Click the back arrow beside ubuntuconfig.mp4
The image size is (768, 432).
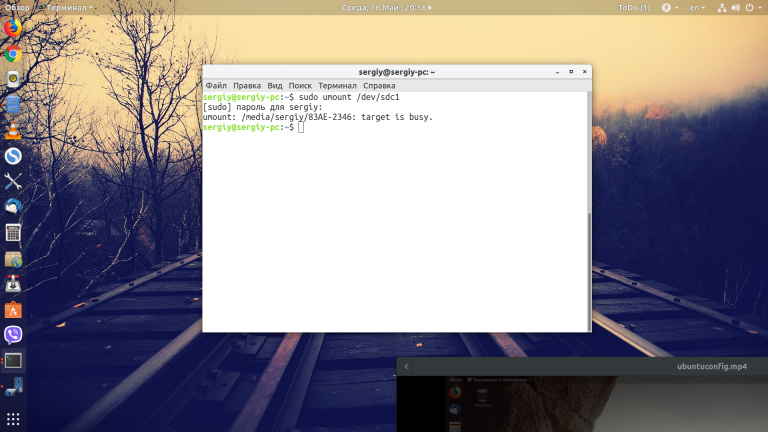pos(406,366)
